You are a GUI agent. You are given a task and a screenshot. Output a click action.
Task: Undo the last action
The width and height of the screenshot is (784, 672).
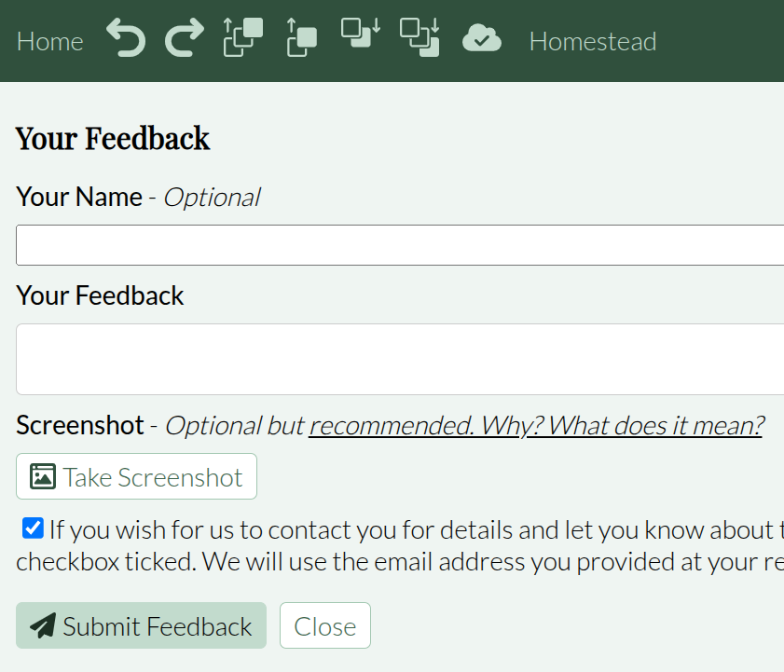click(126, 38)
